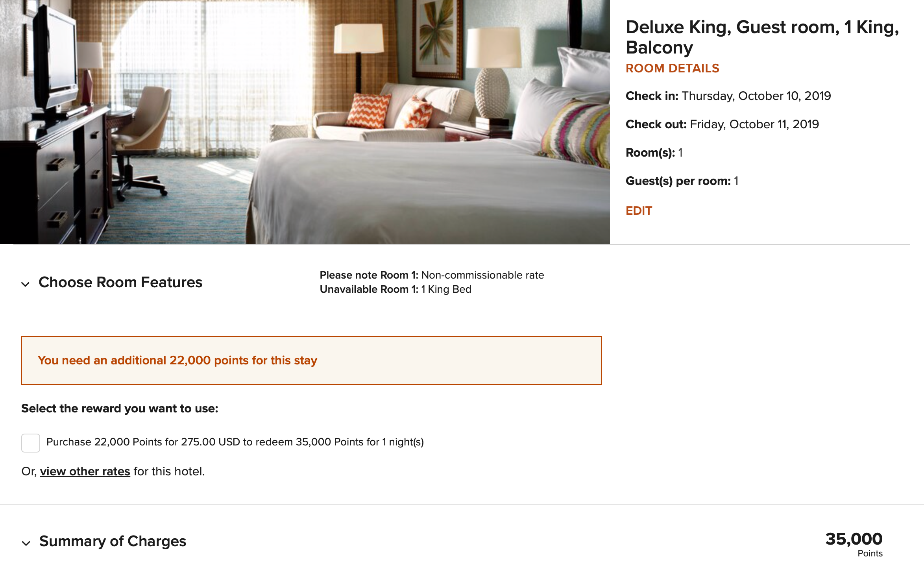
Task: Click the Non-commissionable rate note
Action: click(432, 275)
